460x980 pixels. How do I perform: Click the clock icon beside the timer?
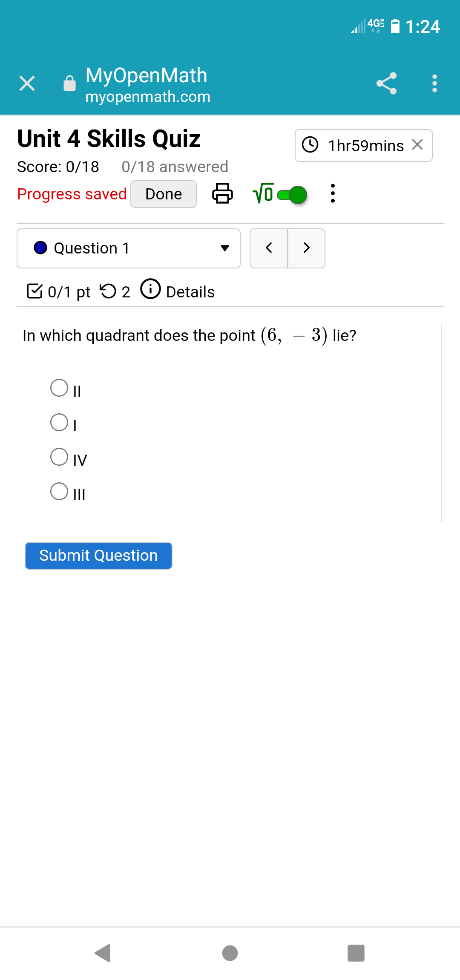[310, 145]
